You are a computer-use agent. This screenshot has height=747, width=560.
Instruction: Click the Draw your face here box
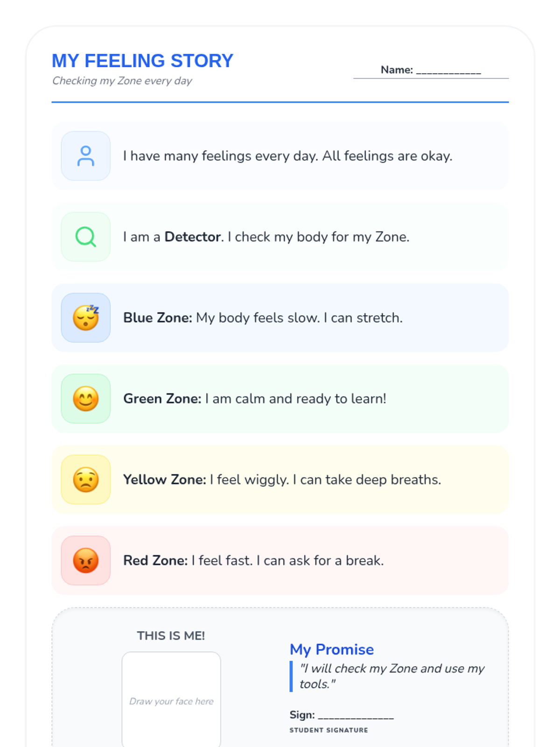click(171, 700)
